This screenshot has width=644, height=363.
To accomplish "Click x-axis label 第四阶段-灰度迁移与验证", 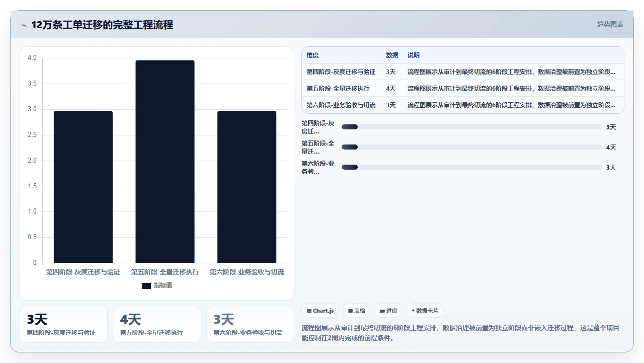I will coord(83,272).
